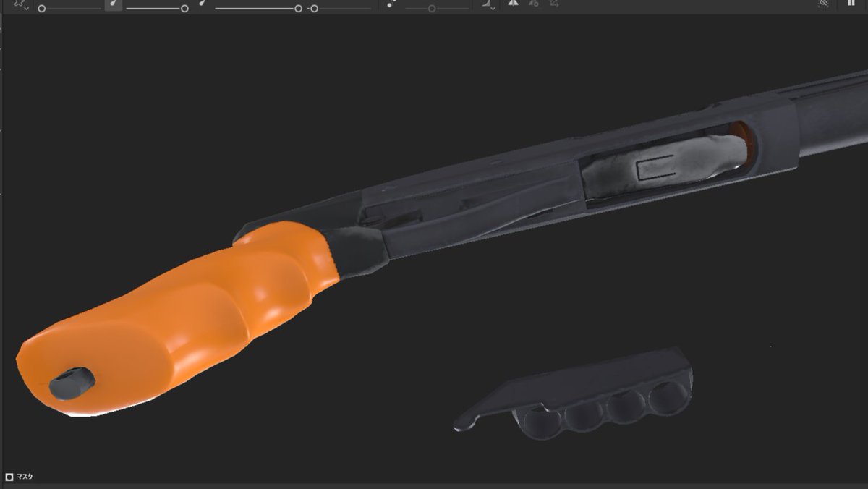868x489 pixels.
Task: Click the hide-viewport eye-slash icon
Action: (823, 4)
